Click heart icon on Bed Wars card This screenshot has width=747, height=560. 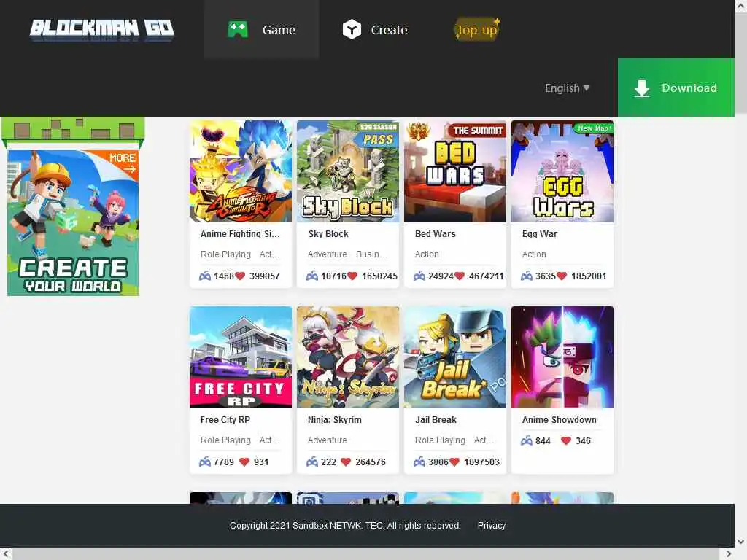[460, 276]
